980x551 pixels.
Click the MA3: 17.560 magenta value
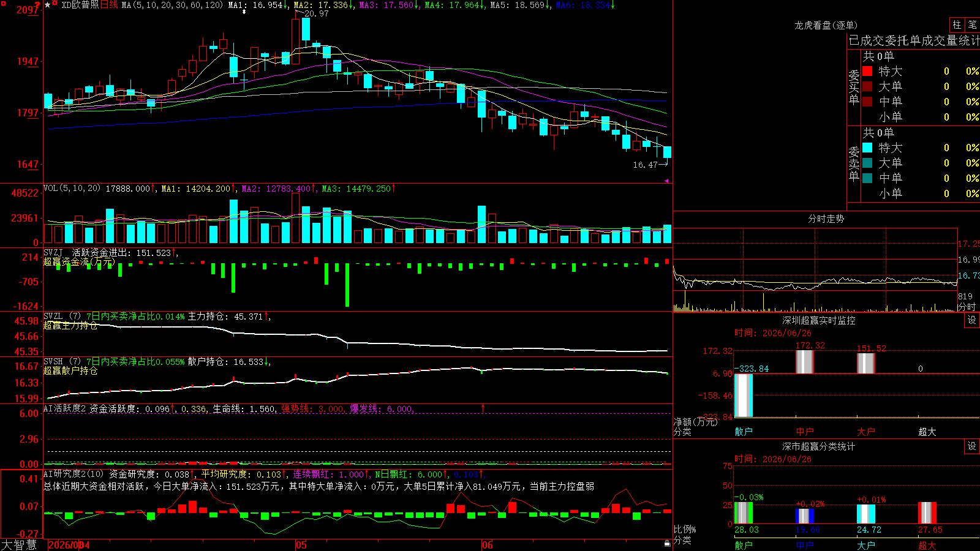(x=386, y=5)
